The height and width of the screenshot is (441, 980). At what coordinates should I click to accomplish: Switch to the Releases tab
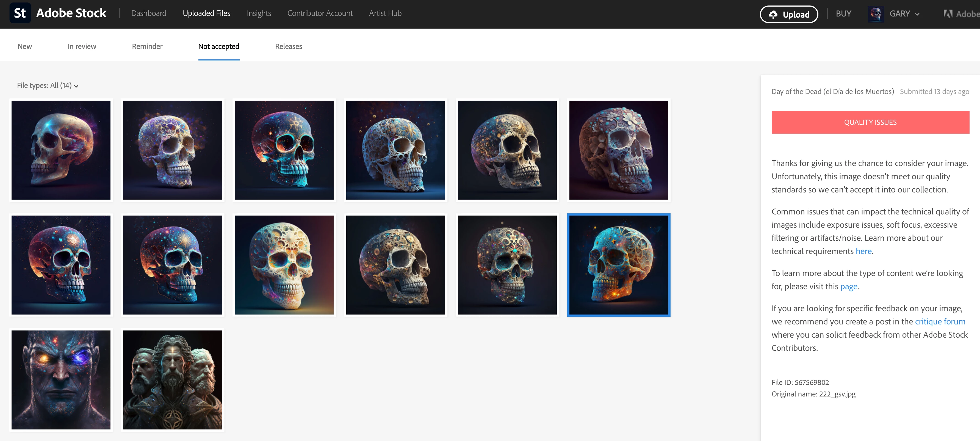pyautogui.click(x=288, y=46)
